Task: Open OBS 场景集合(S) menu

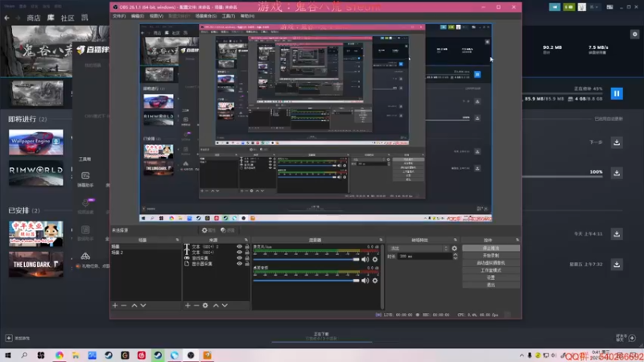Action: [206, 16]
